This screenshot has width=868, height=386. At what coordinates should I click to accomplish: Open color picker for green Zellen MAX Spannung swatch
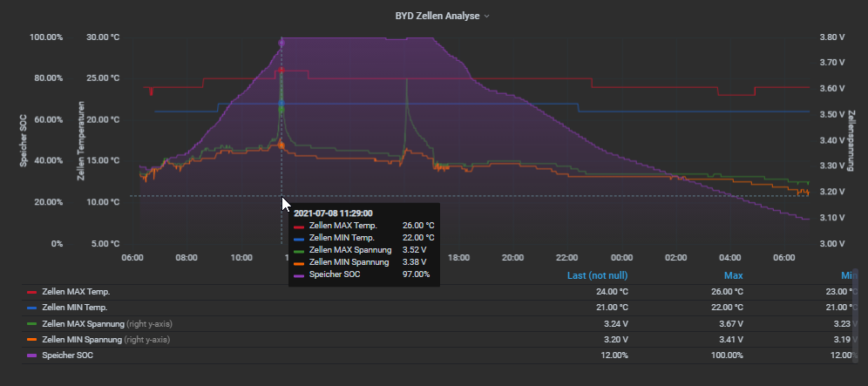tap(31, 323)
